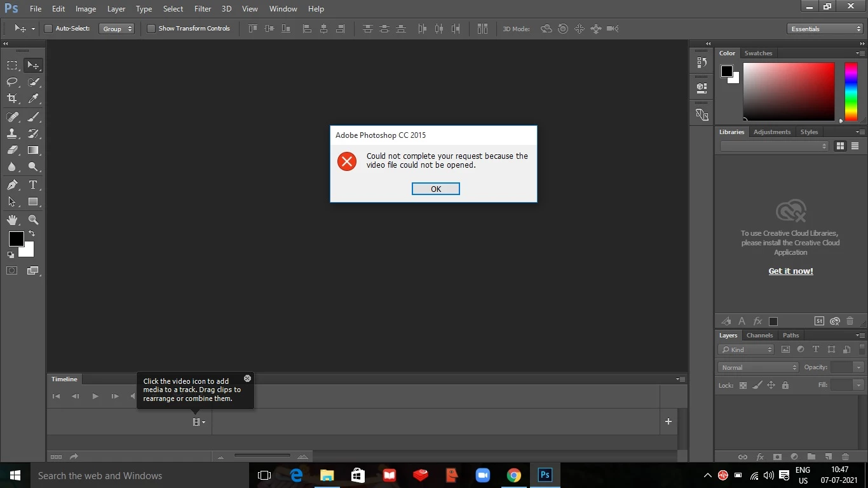Image resolution: width=868 pixels, height=488 pixels.
Task: Click OK in the error dialog
Action: tap(436, 189)
